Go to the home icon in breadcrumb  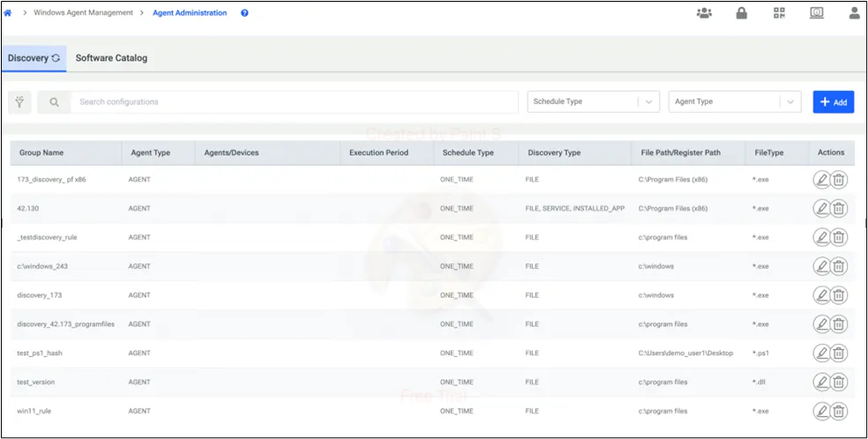tap(8, 12)
